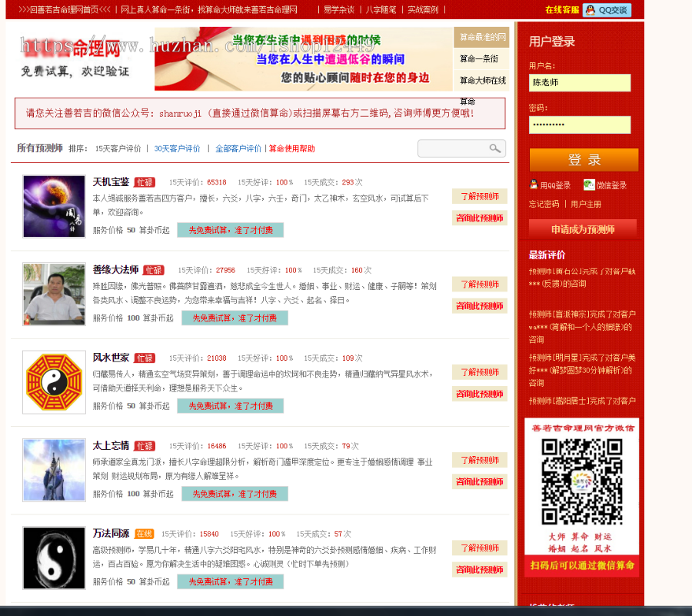
Task: Click the yin-yang avatar of 风水世家
Action: (x=54, y=382)
